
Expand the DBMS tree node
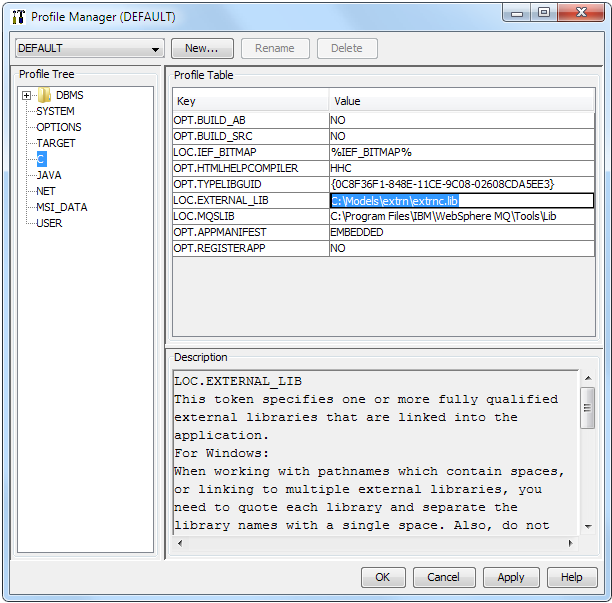(x=27, y=95)
